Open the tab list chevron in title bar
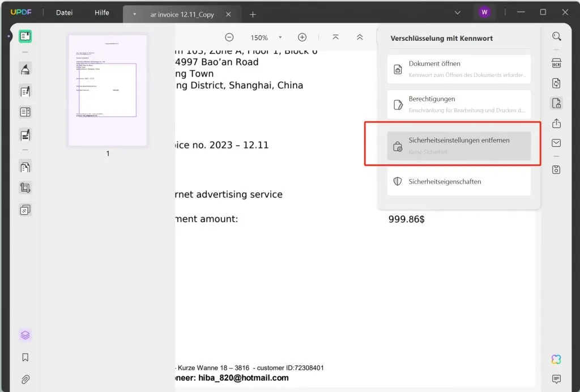This screenshot has height=392, width=580. point(458,12)
